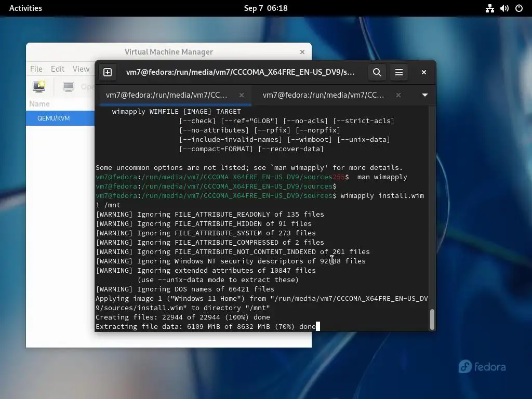Click the FILE_ATTRIBUTE_HIDDEN warning line
The image size is (532, 399).
coord(204,224)
